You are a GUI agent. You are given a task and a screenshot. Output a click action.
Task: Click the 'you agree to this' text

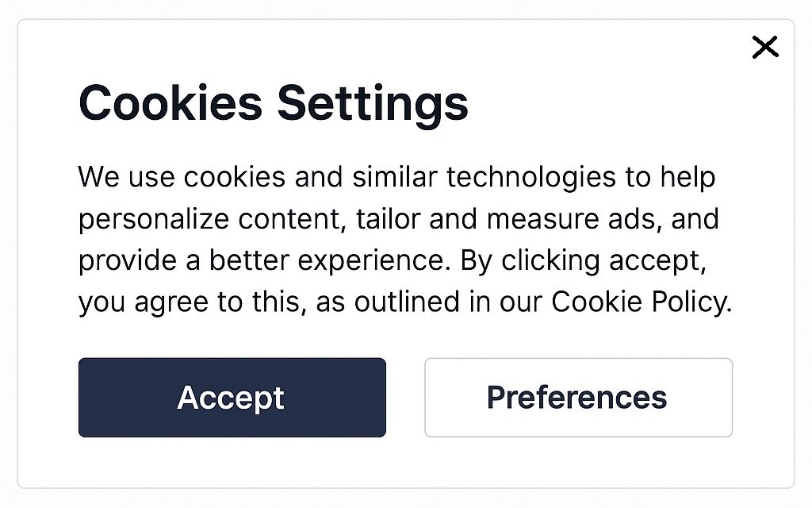pos(189,302)
